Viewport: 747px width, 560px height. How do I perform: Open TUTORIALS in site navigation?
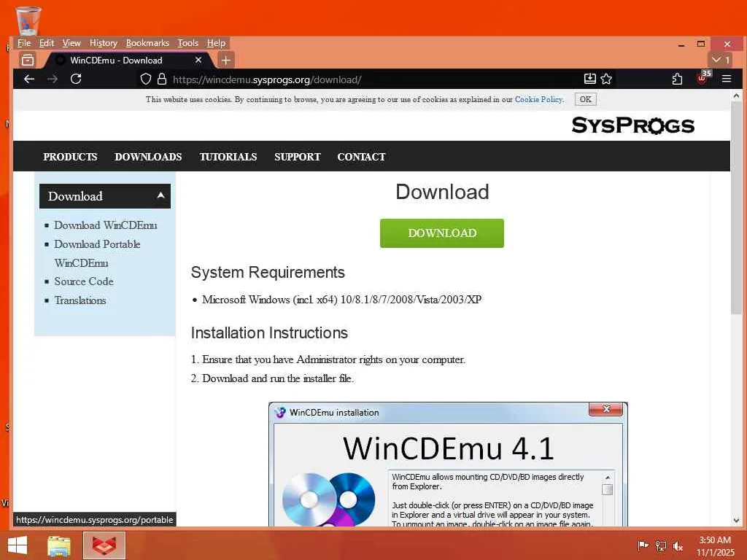click(x=228, y=157)
